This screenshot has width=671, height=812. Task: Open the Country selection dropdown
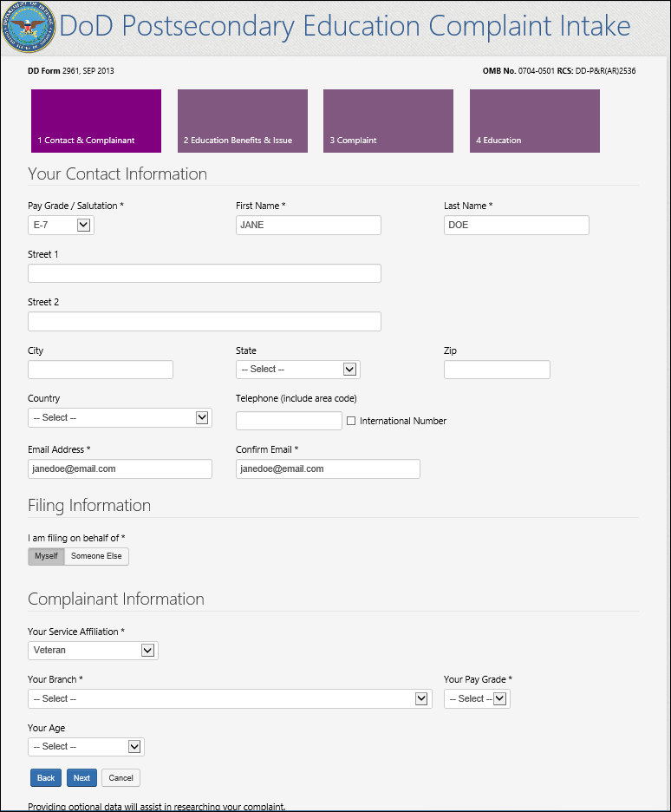tap(120, 418)
